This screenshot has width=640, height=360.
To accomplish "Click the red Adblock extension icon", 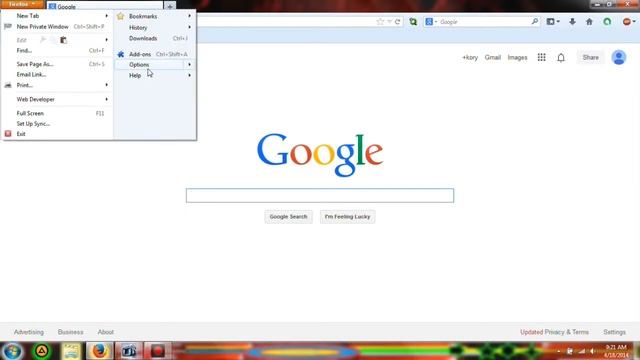I will [627, 22].
